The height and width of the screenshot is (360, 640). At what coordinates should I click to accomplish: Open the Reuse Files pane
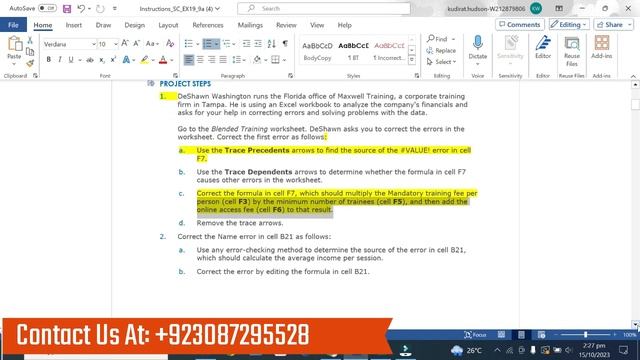pos(572,51)
